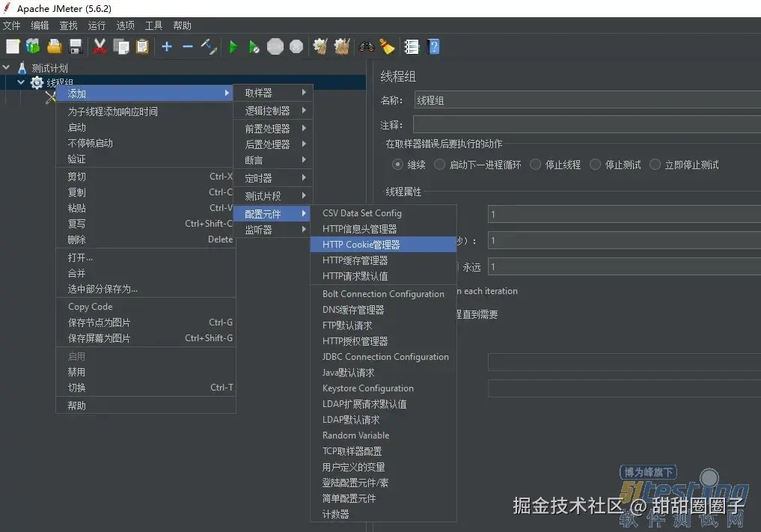761x532 pixels.
Task: Click 禁用 in context menu
Action: click(146, 372)
